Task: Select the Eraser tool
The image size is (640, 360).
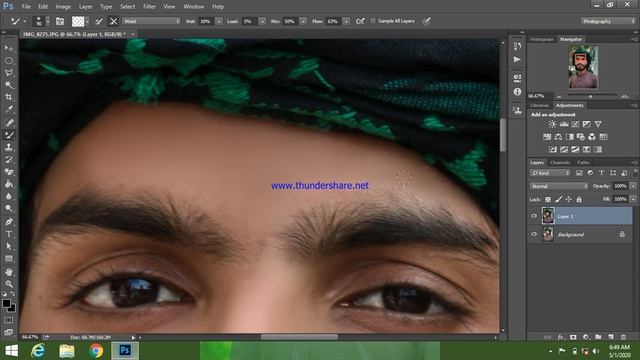Action: coord(9,171)
